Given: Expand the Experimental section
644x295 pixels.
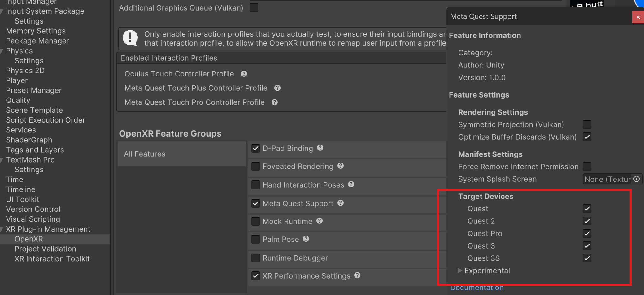Looking at the screenshot, I should 460,271.
